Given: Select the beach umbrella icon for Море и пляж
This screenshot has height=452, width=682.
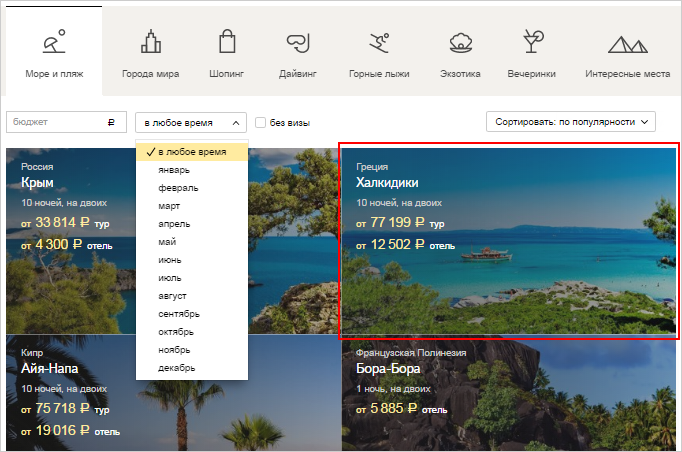Looking at the screenshot, I should [x=54, y=41].
